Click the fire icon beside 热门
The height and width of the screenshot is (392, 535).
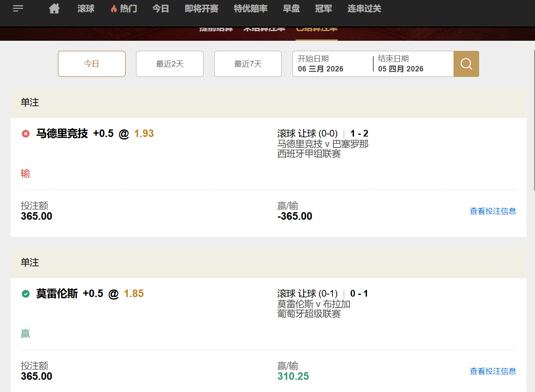pos(113,9)
